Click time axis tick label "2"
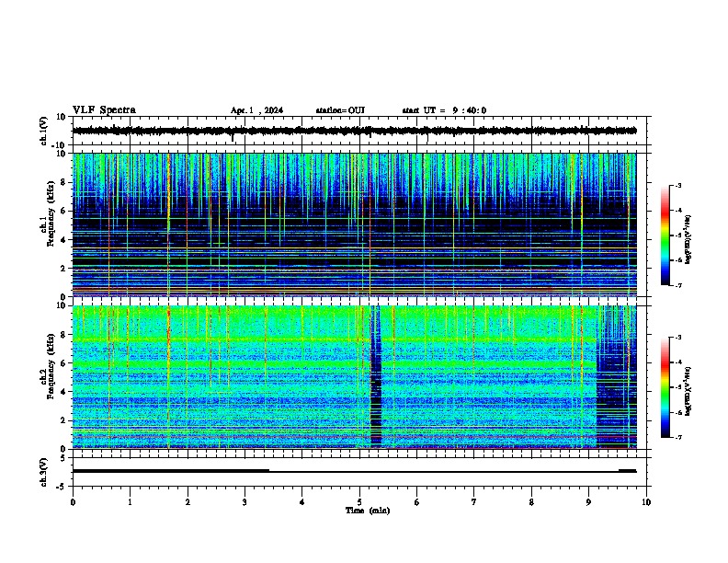This screenshot has width=728, height=563. click(x=188, y=502)
